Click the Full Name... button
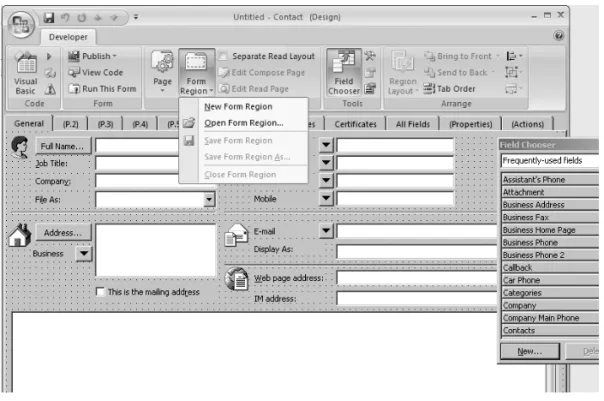 (63, 146)
